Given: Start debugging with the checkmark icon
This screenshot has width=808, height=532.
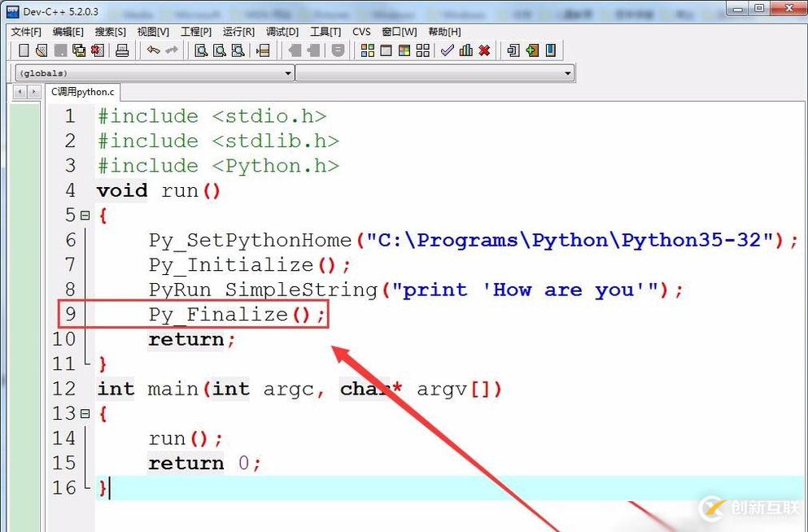Looking at the screenshot, I should click(x=448, y=50).
